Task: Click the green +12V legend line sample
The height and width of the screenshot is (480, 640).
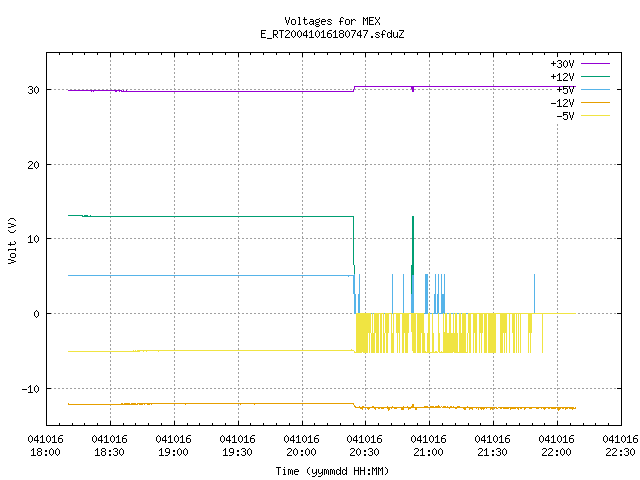Action: point(595,76)
